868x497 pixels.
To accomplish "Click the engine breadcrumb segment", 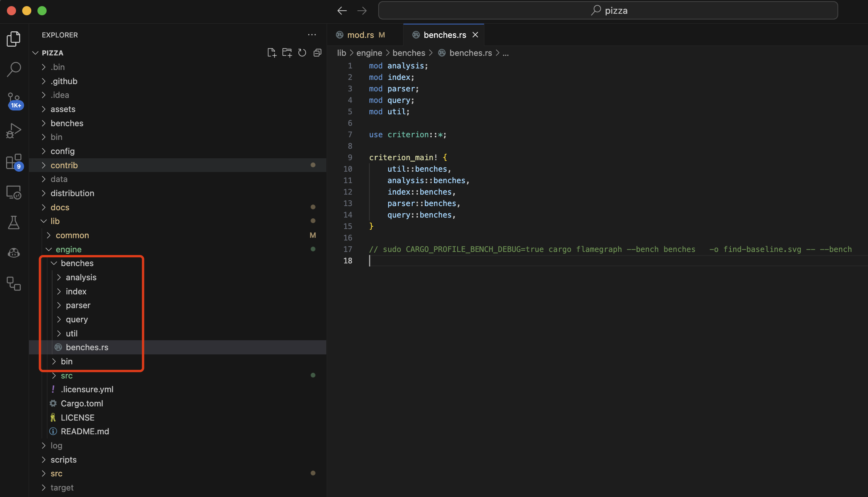I will [369, 53].
